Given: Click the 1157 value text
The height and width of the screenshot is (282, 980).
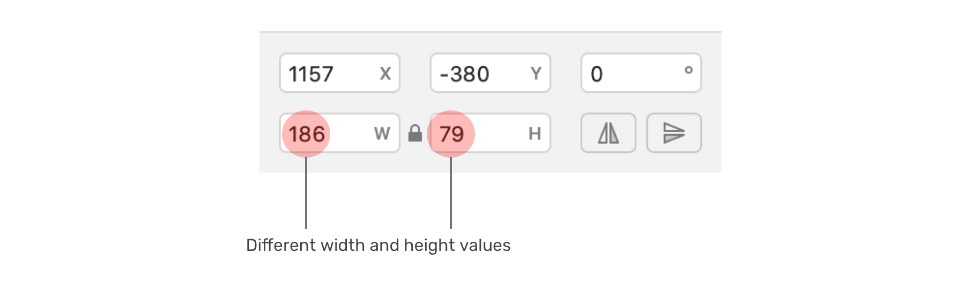Looking at the screenshot, I should 311,74.
